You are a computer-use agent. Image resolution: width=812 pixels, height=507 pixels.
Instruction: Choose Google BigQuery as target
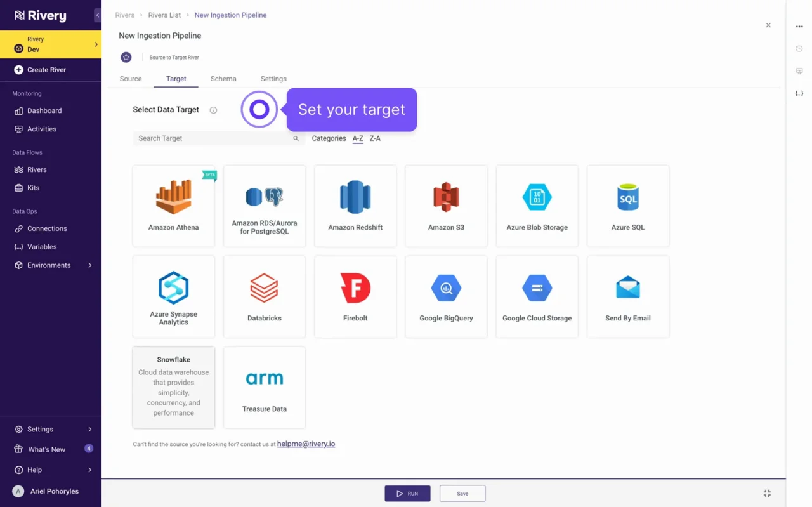446,297
